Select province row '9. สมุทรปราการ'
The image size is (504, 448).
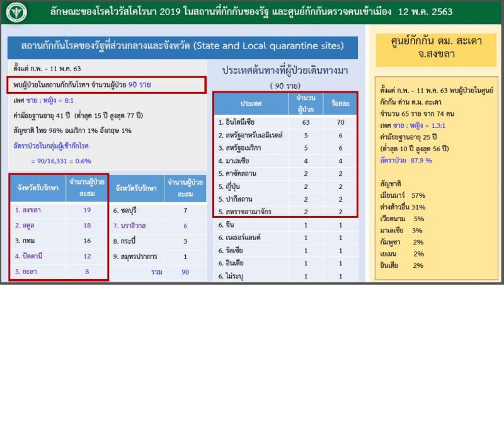(158, 256)
